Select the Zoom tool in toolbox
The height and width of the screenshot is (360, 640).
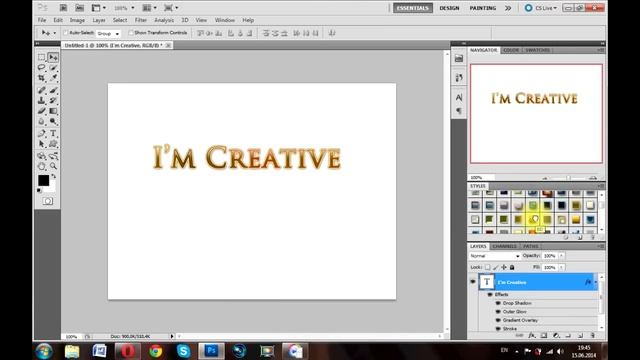click(x=53, y=166)
